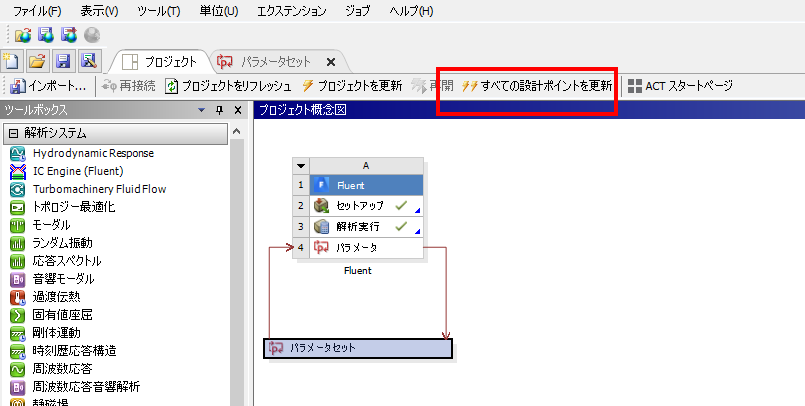805x406 pixels.
Task: Pin the ツールボックス panel
Action: click(x=220, y=110)
